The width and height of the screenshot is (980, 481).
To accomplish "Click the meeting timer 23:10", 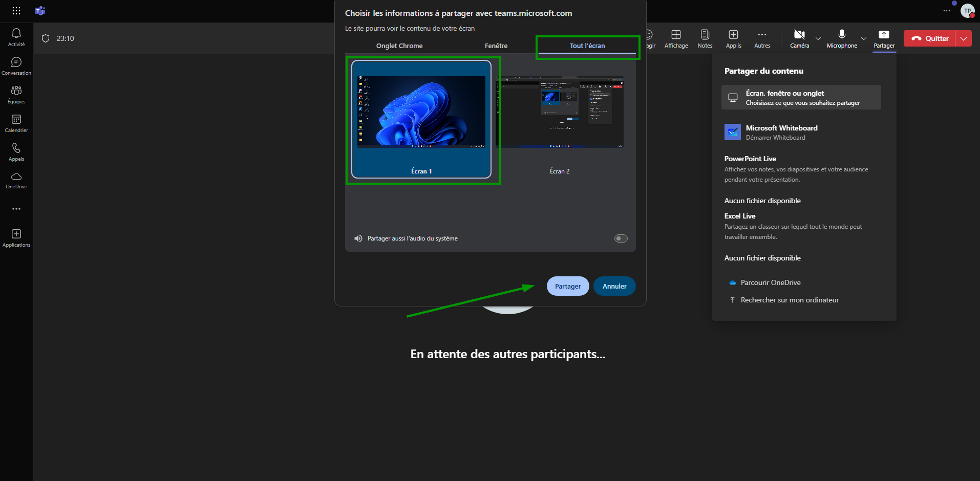I will tap(65, 38).
